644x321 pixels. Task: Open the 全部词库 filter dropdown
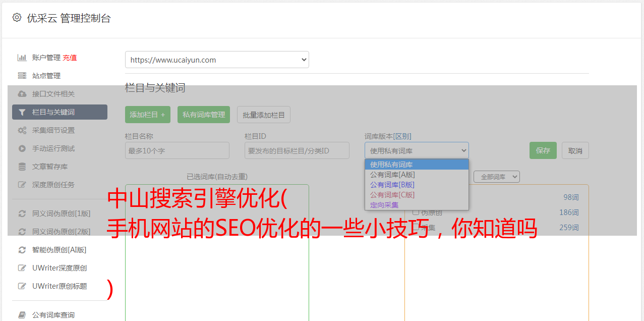point(497,177)
